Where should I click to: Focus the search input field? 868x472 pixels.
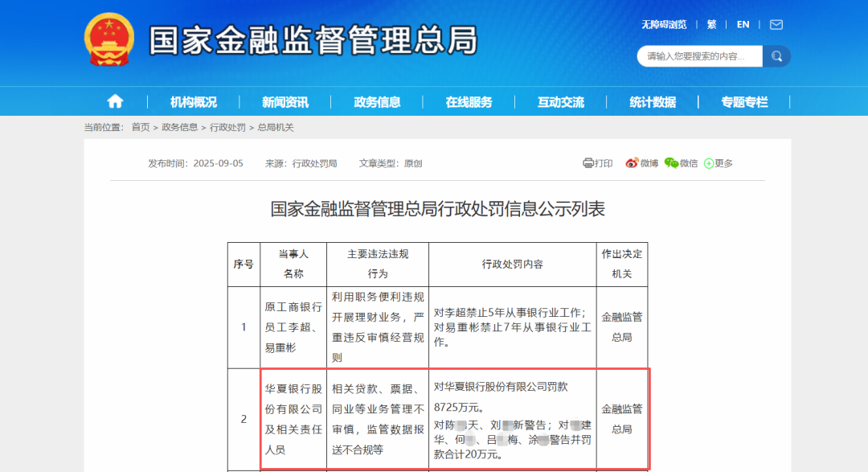[700, 56]
